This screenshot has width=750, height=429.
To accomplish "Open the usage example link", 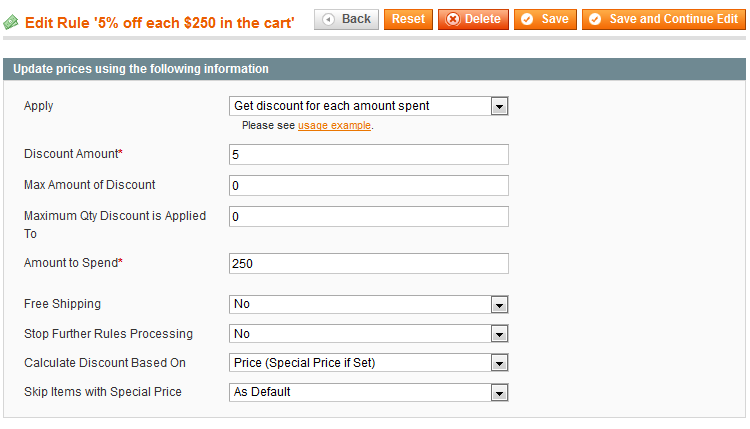I will 334,126.
